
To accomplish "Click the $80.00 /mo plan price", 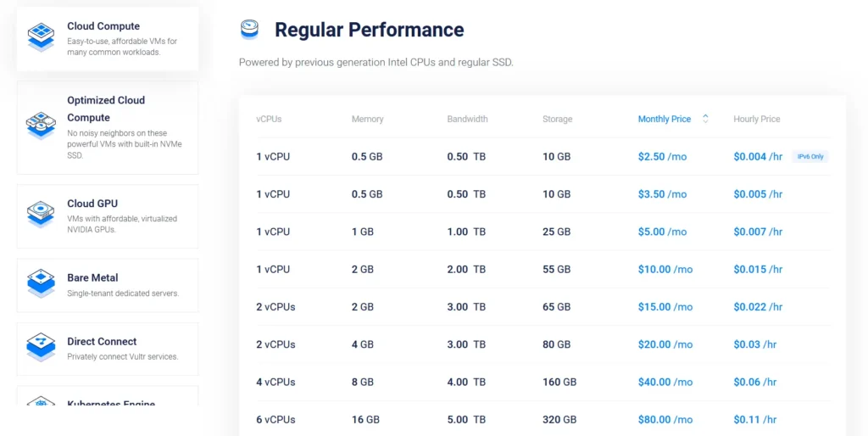I will 665,419.
